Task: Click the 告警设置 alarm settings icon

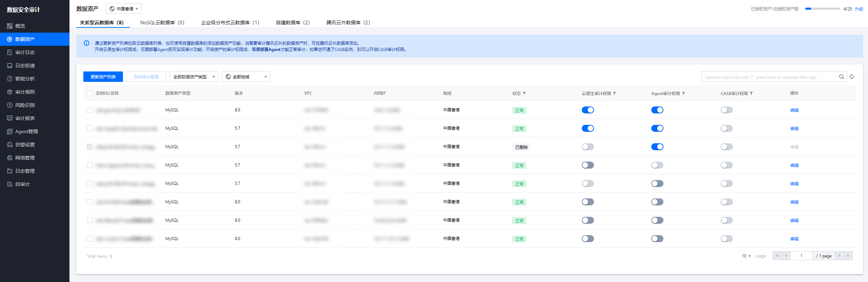Action: 10,145
